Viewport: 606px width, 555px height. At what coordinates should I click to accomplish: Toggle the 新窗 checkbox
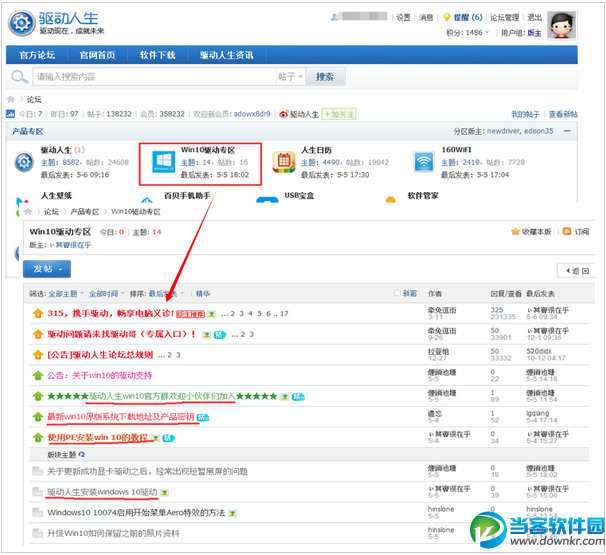397,293
